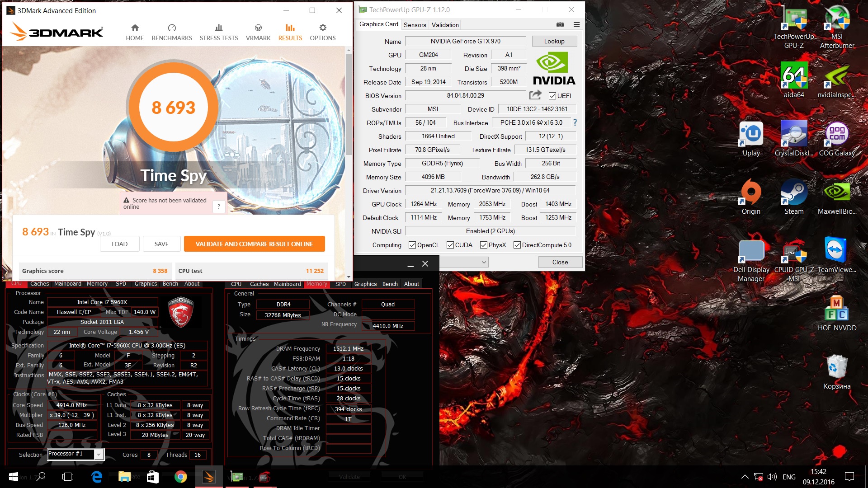The width and height of the screenshot is (868, 488).
Task: Open TeamViewer desktop shortcut
Action: tap(837, 255)
